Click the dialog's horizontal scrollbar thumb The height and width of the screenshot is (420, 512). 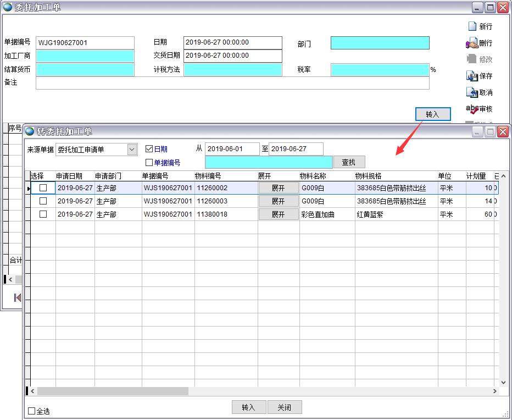[x=113, y=391]
